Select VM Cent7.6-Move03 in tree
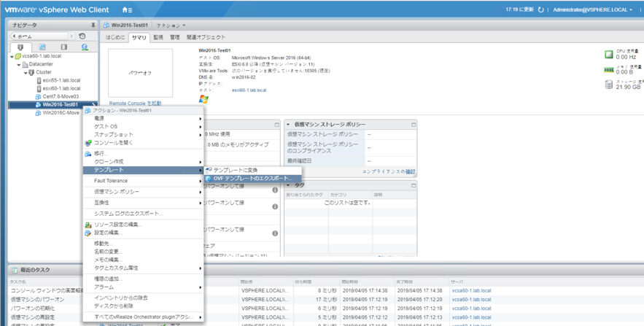The height and width of the screenshot is (326, 644). click(x=61, y=96)
